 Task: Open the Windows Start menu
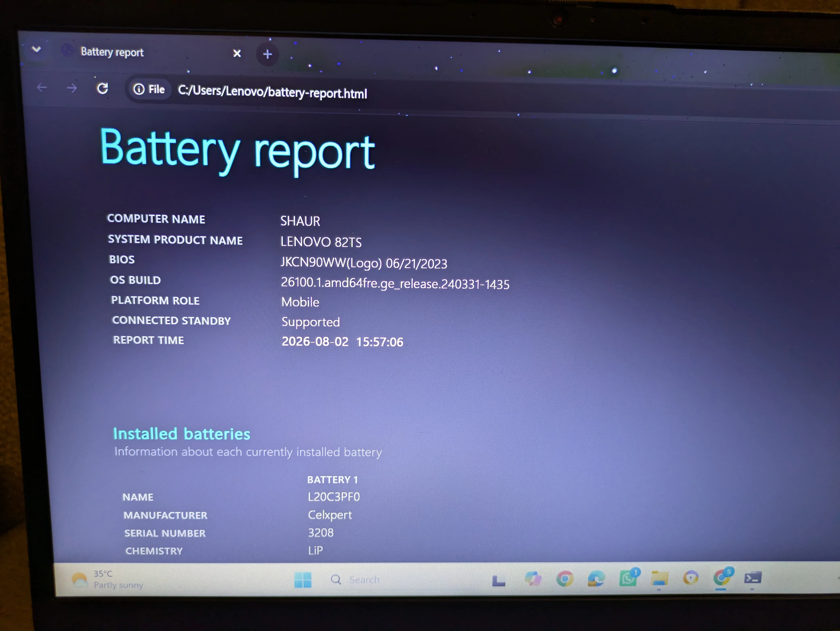(303, 580)
